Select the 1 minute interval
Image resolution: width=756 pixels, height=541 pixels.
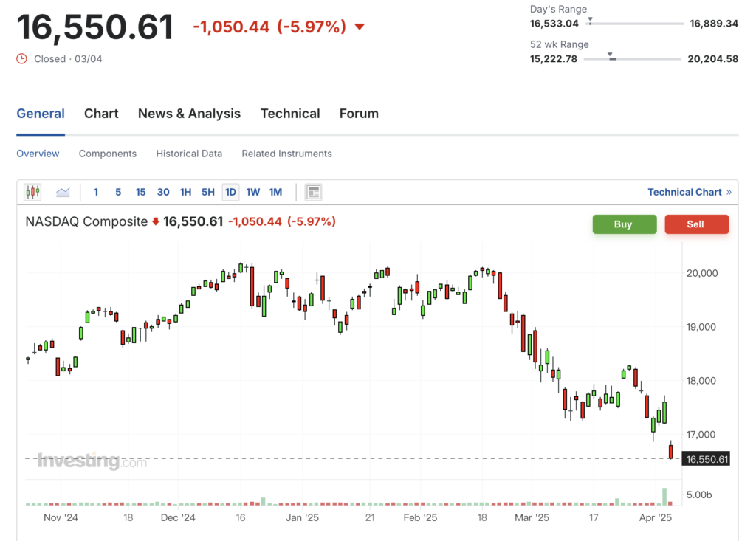(96, 193)
